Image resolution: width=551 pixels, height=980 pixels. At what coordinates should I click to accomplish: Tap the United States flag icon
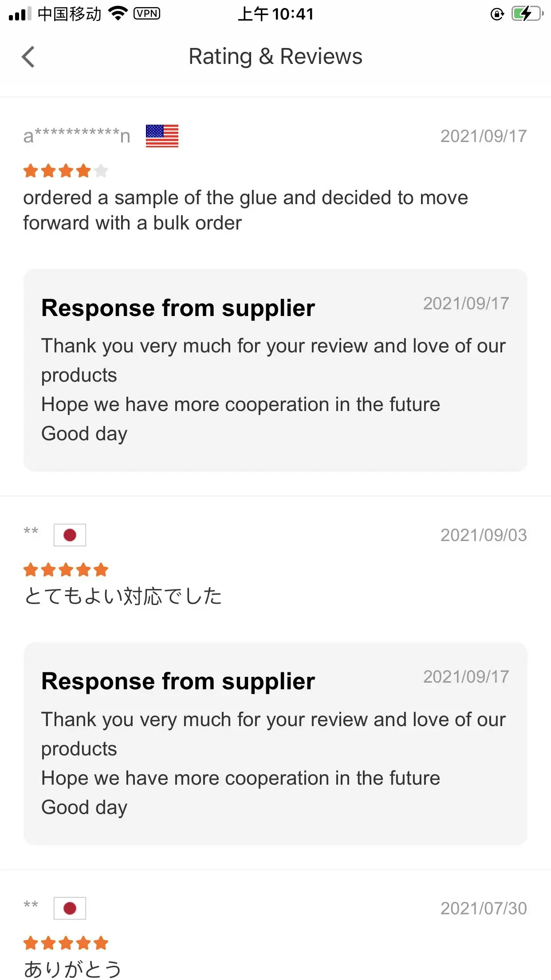pos(162,136)
